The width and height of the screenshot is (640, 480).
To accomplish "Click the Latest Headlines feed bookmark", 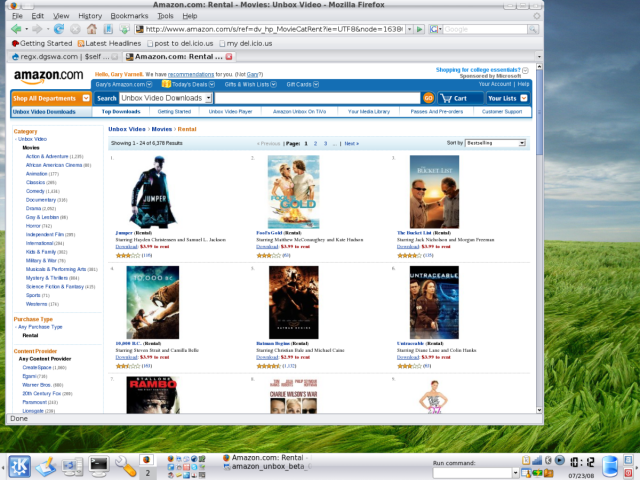I will click(x=109, y=43).
